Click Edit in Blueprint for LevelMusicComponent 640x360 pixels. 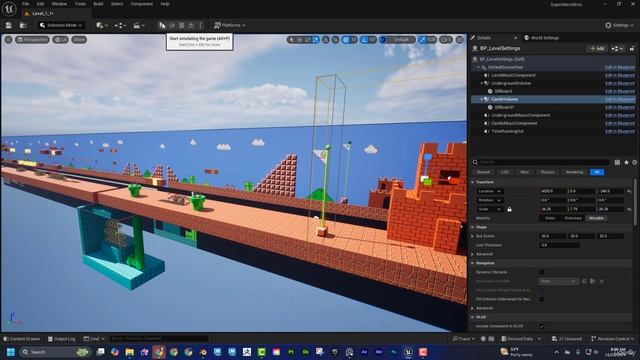[620, 75]
